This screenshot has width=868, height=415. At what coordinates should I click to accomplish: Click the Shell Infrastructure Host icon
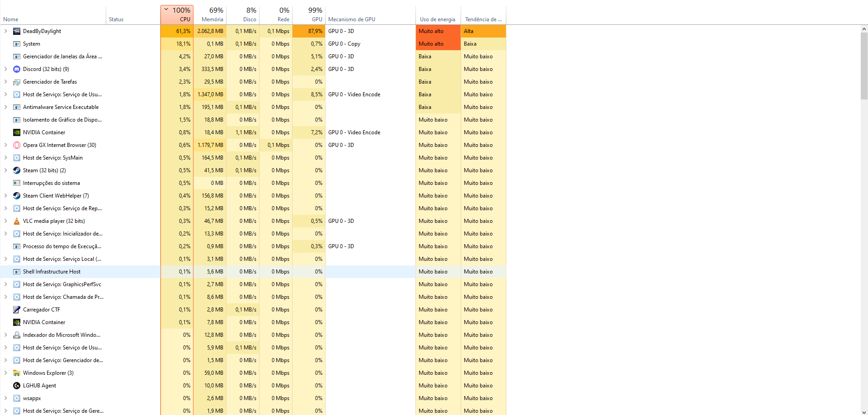(17, 272)
